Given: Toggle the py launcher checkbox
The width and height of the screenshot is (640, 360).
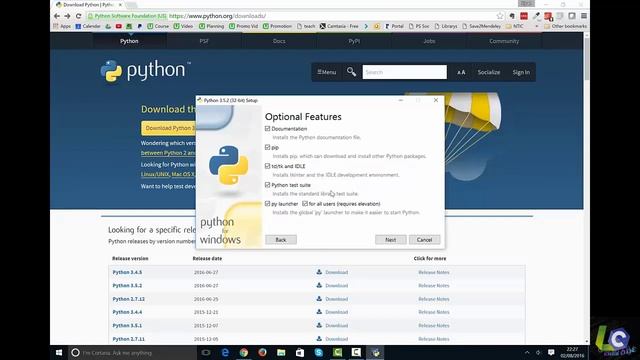Looking at the screenshot, I should 267,204.
